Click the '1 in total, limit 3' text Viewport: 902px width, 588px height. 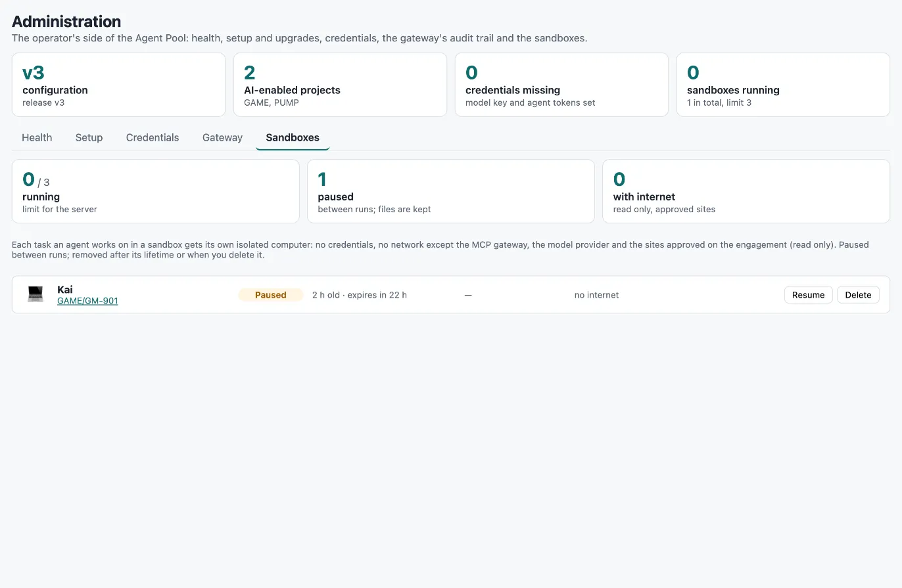(x=719, y=102)
